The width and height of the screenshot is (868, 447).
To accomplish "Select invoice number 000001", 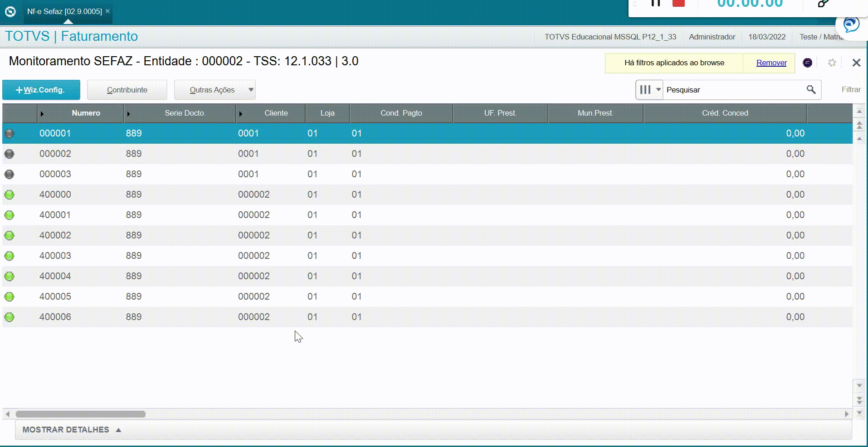I will click(x=55, y=133).
